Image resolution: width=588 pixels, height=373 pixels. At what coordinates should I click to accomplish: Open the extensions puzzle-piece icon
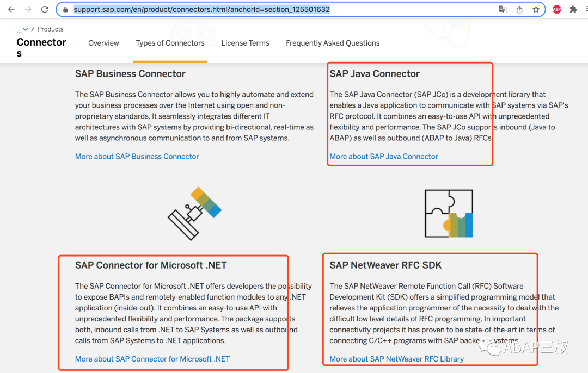[573, 9]
